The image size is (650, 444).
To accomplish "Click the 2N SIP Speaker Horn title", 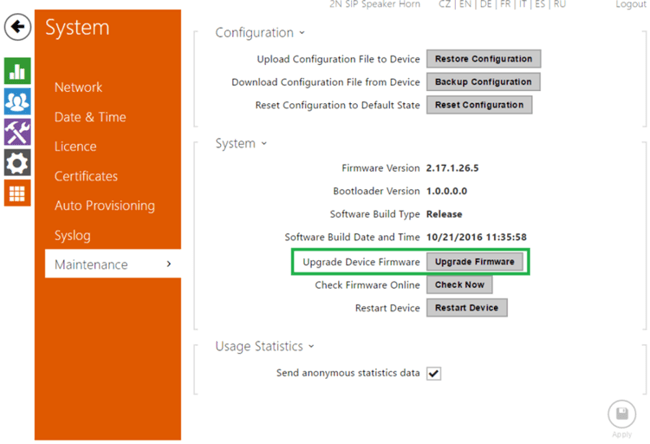I will coord(375,4).
